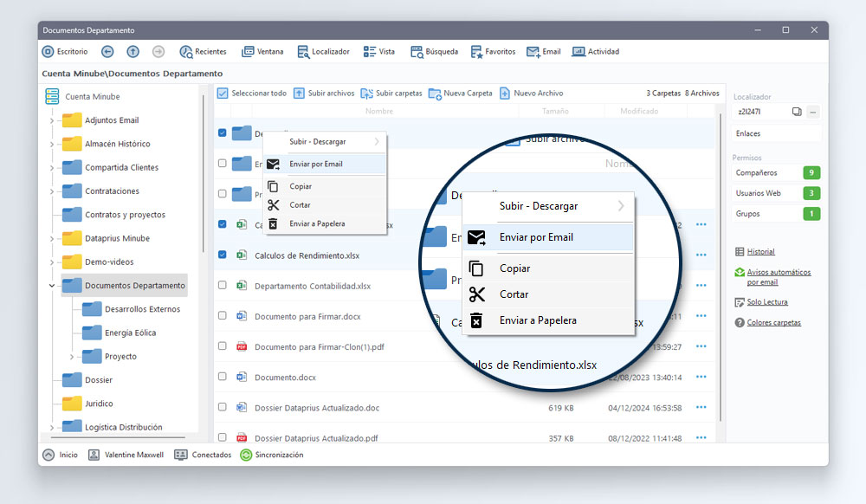Collapse the Documentos Departamento folder
This screenshot has width=866, height=504.
click(x=52, y=286)
